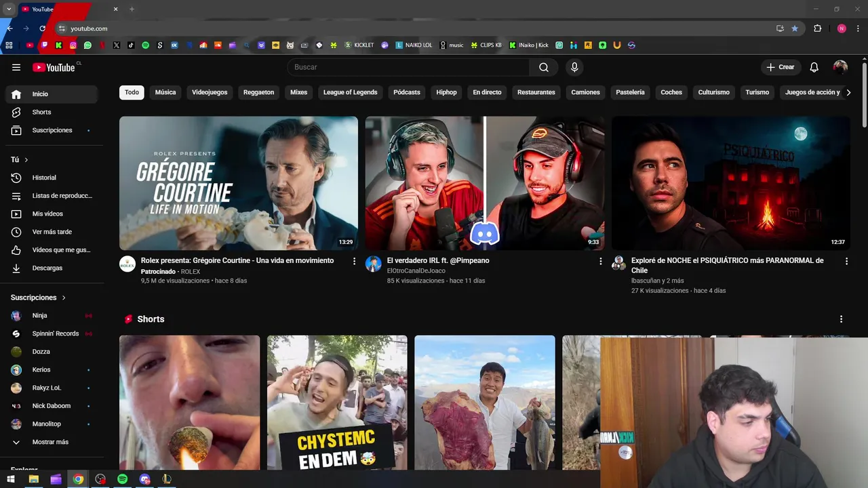Image resolution: width=868 pixels, height=488 pixels.
Task: Open Historial in the sidebar
Action: coord(52,178)
